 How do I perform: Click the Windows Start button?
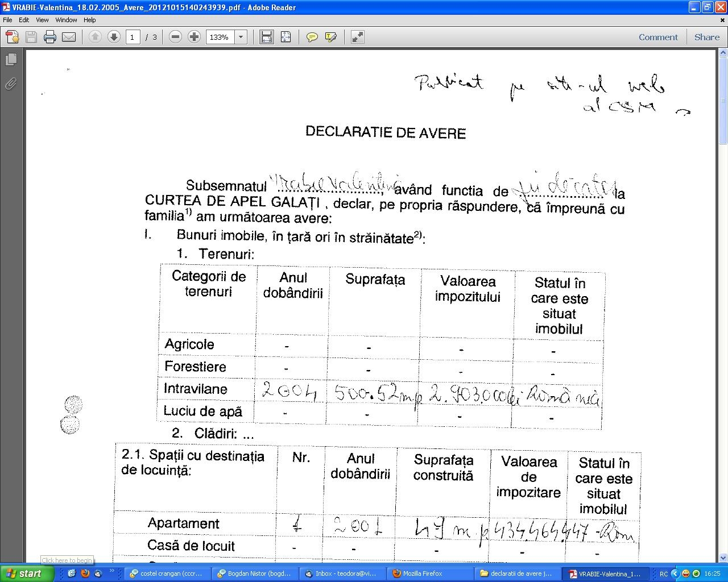pyautogui.click(x=26, y=573)
